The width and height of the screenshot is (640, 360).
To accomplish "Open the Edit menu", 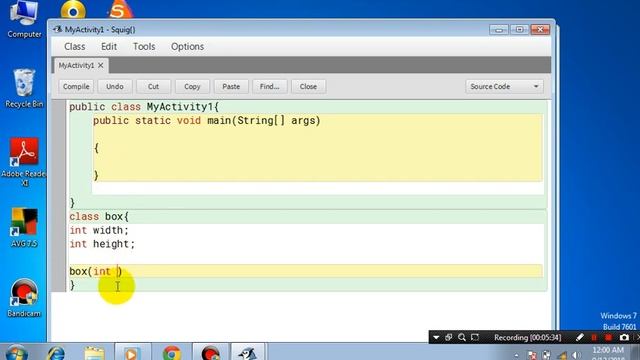I will (109, 47).
